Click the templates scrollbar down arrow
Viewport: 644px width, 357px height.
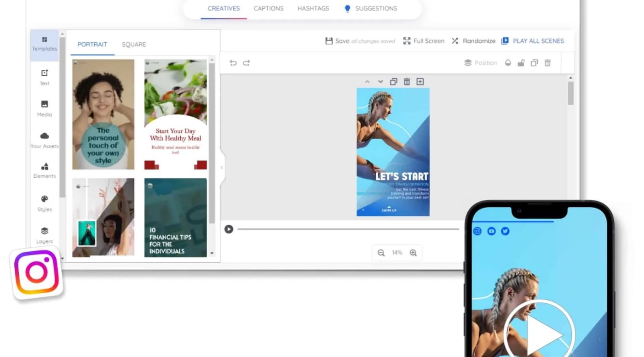(212, 253)
